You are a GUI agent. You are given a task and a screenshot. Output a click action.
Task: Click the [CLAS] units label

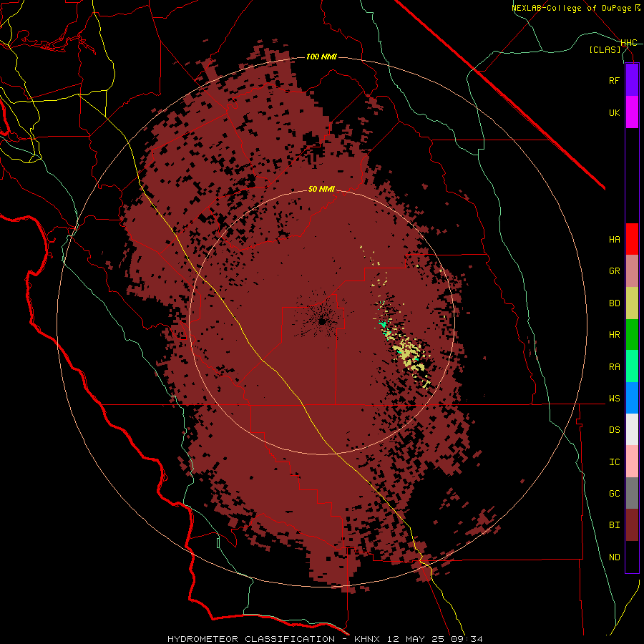click(605, 49)
